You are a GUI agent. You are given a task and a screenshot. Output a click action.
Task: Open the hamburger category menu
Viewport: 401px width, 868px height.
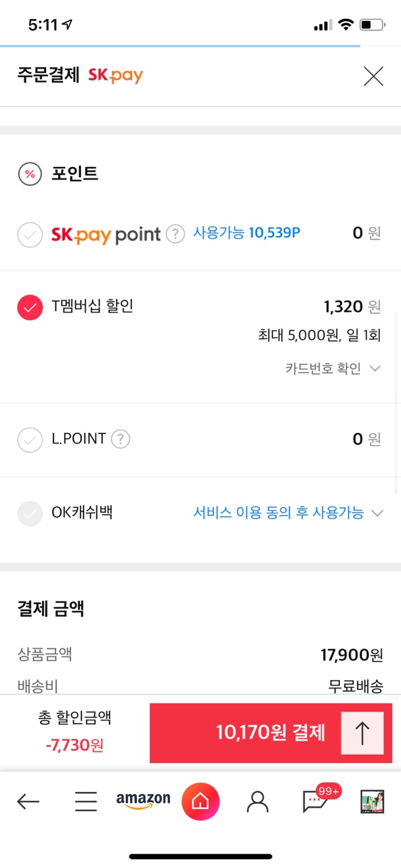[x=86, y=802]
